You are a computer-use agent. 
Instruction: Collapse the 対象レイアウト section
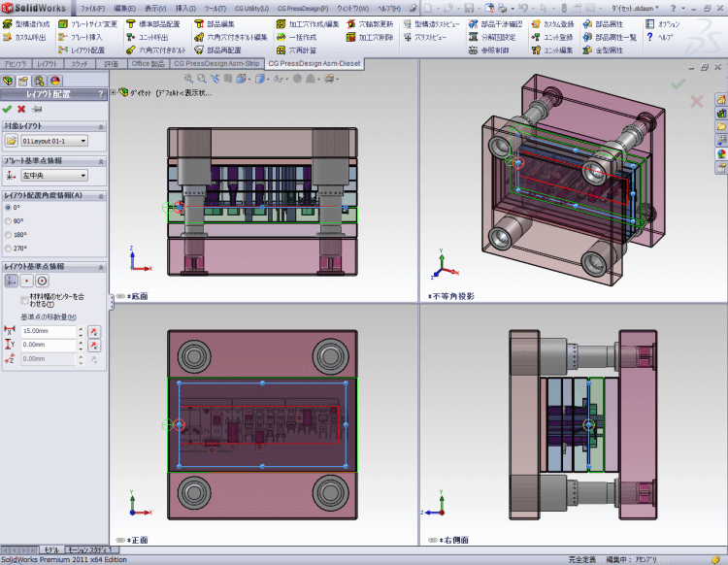(x=101, y=127)
